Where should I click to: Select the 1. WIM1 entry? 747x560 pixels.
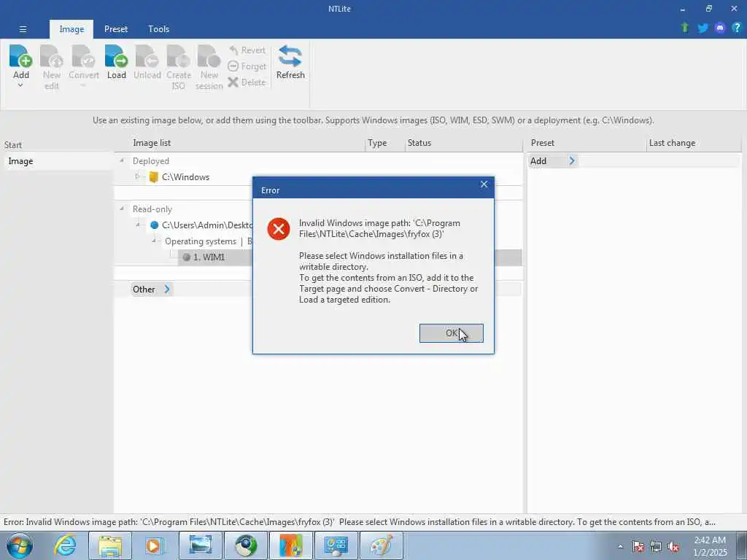click(209, 257)
